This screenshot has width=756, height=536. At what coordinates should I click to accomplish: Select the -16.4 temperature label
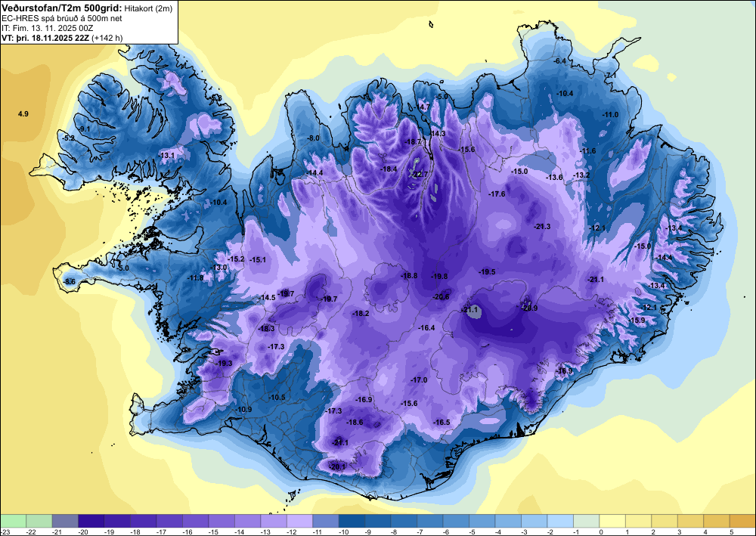click(x=426, y=328)
